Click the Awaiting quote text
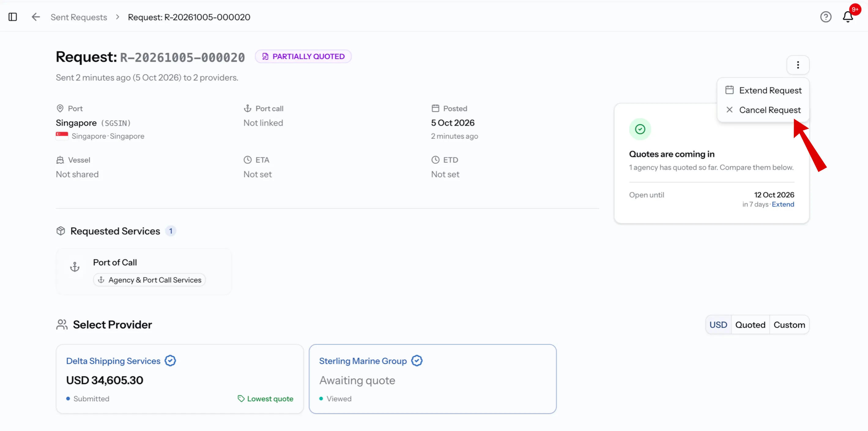This screenshot has height=431, width=868. [x=357, y=380]
